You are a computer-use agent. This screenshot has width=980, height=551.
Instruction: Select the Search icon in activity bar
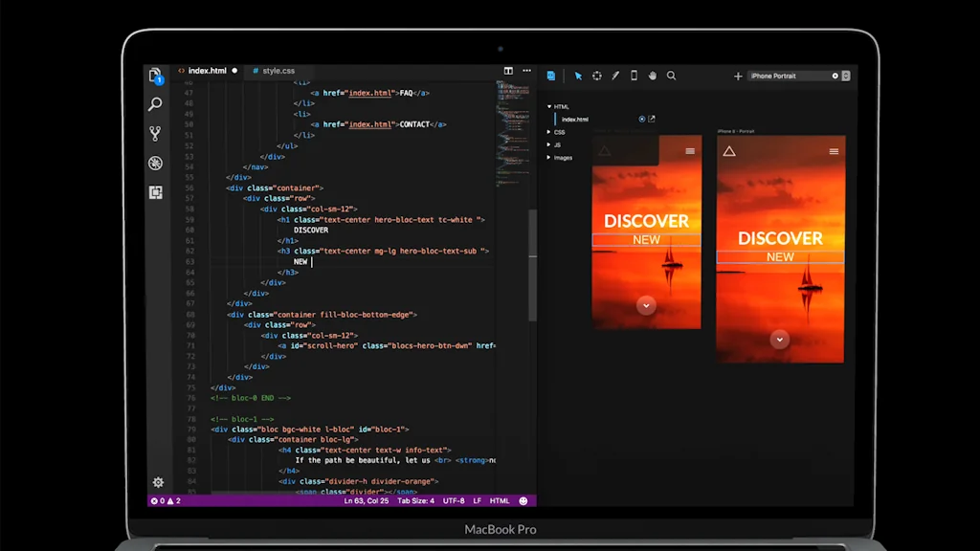[x=154, y=104]
